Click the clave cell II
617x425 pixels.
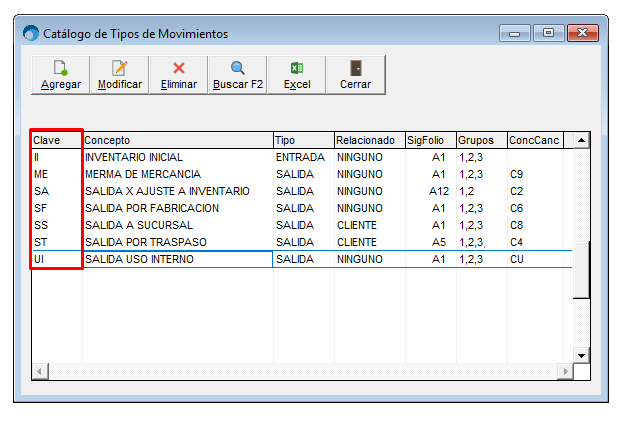pos(57,157)
